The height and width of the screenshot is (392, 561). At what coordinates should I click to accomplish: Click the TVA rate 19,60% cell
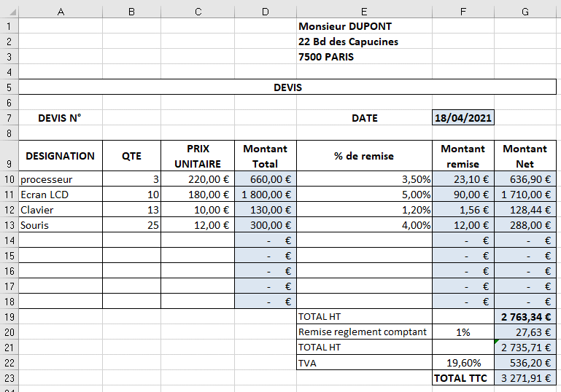(x=463, y=363)
